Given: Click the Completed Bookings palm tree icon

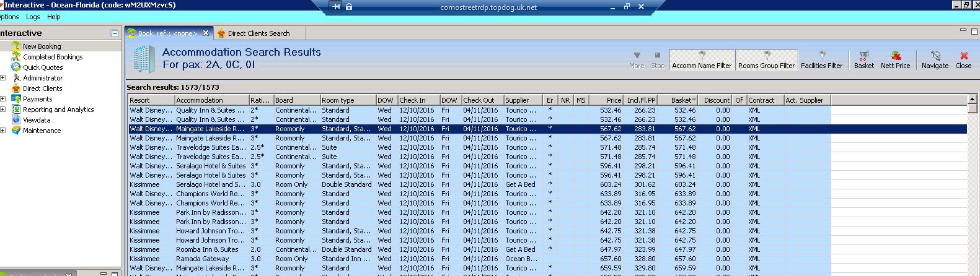Looking at the screenshot, I should pos(16,57).
